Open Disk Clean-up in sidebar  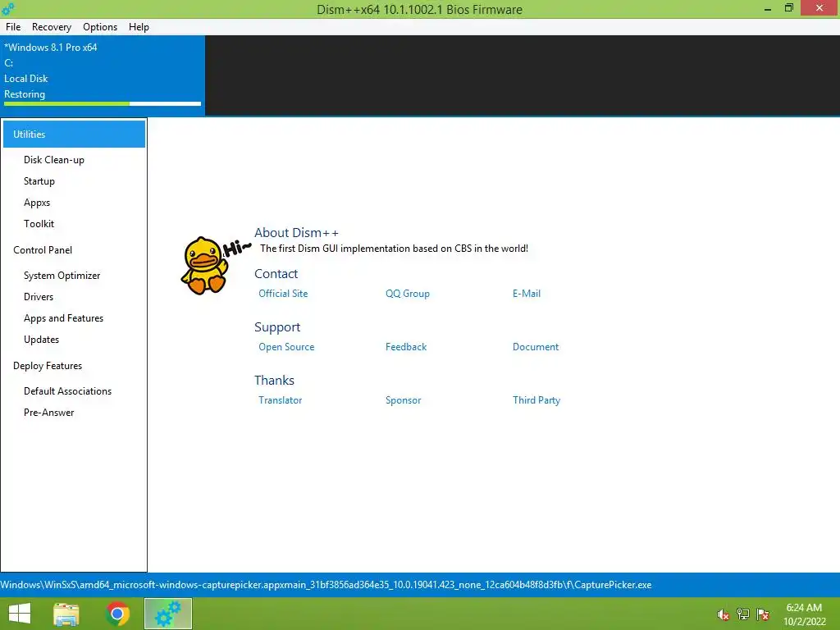point(53,160)
